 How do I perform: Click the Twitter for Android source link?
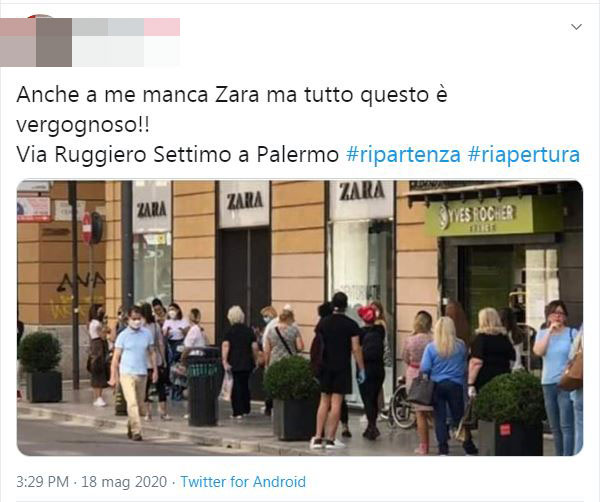point(243,482)
